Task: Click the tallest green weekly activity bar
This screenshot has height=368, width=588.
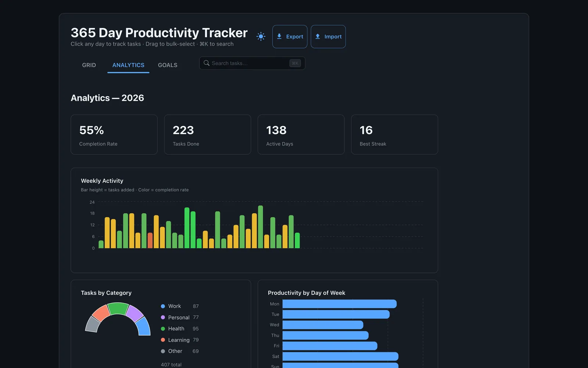Action: [x=261, y=227]
